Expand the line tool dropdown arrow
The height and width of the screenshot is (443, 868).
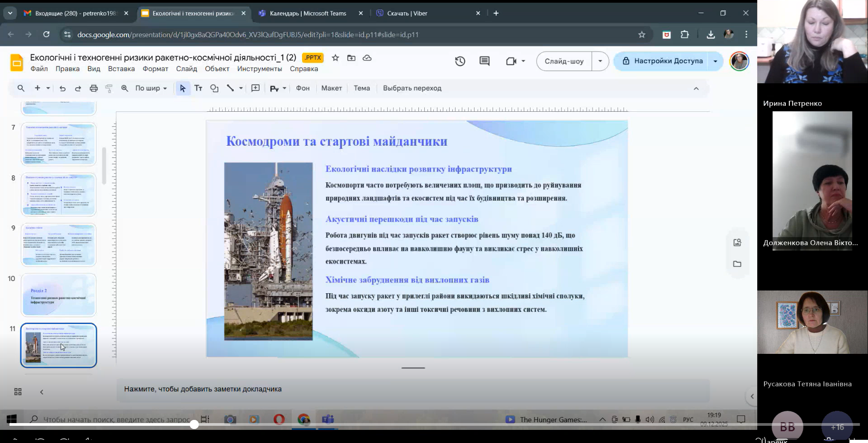(x=241, y=88)
